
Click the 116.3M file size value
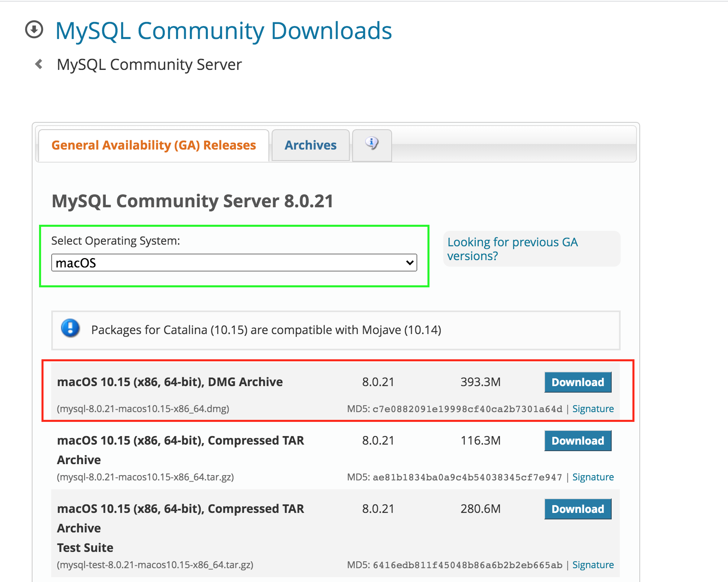coord(480,441)
